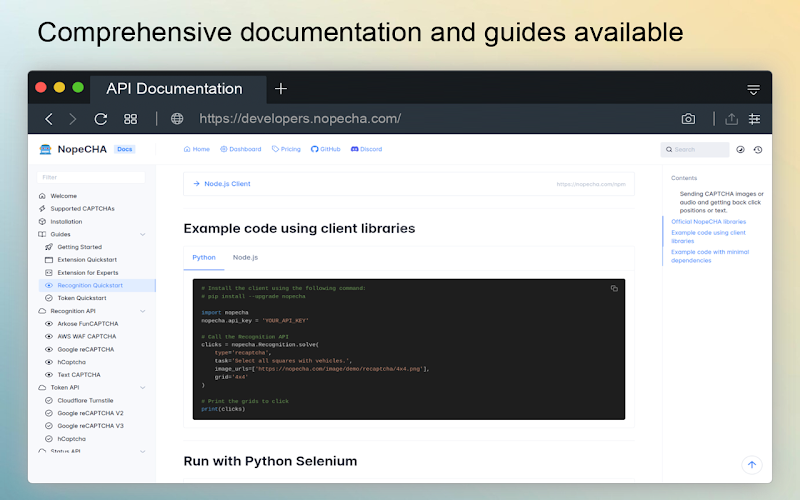Open browser settings sliders icon
Image resolution: width=800 pixels, height=500 pixels.
point(755,119)
